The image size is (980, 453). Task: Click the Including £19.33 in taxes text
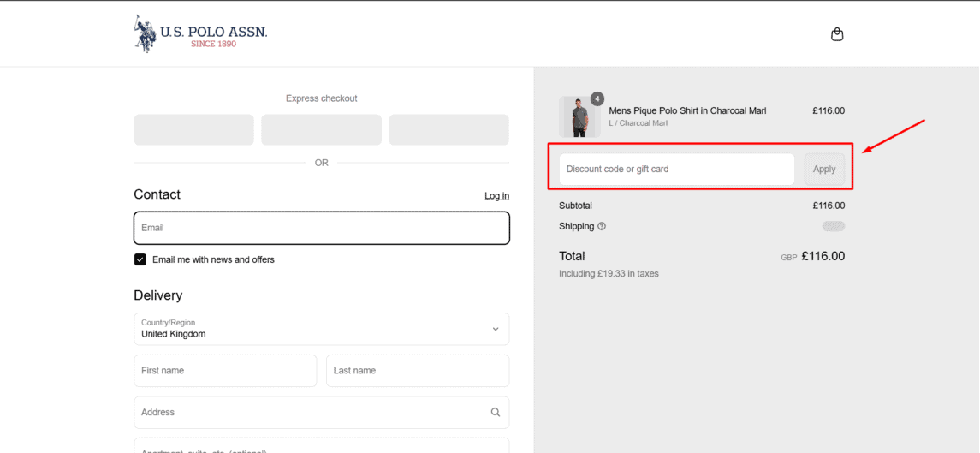(x=609, y=273)
